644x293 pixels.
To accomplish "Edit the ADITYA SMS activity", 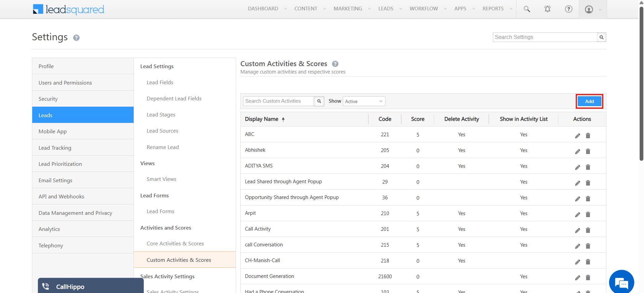I will [578, 167].
